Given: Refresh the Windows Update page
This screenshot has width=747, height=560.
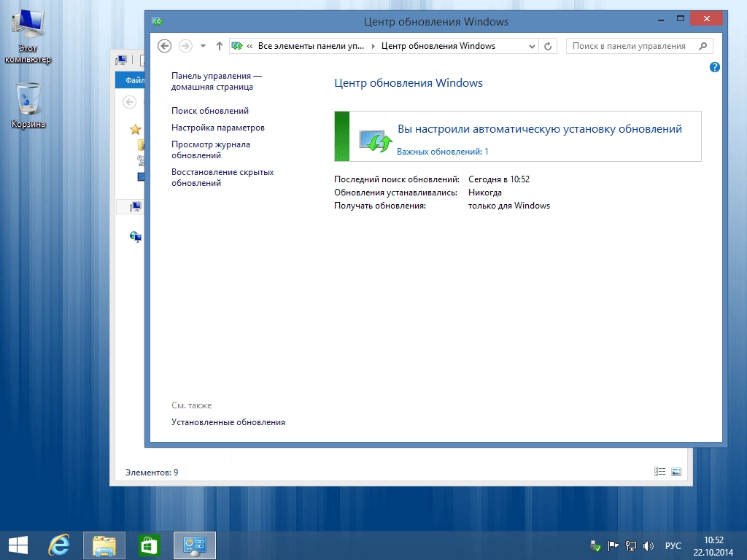Looking at the screenshot, I should (548, 46).
